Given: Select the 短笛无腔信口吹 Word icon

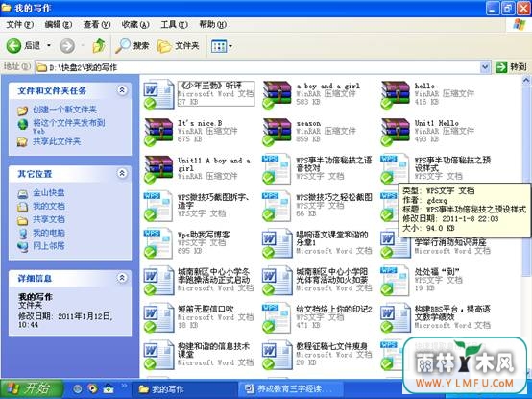Looking at the screenshot, I should click(158, 318).
